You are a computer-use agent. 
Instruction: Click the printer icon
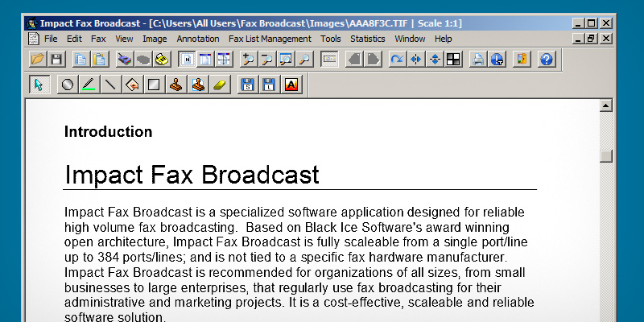click(x=478, y=59)
